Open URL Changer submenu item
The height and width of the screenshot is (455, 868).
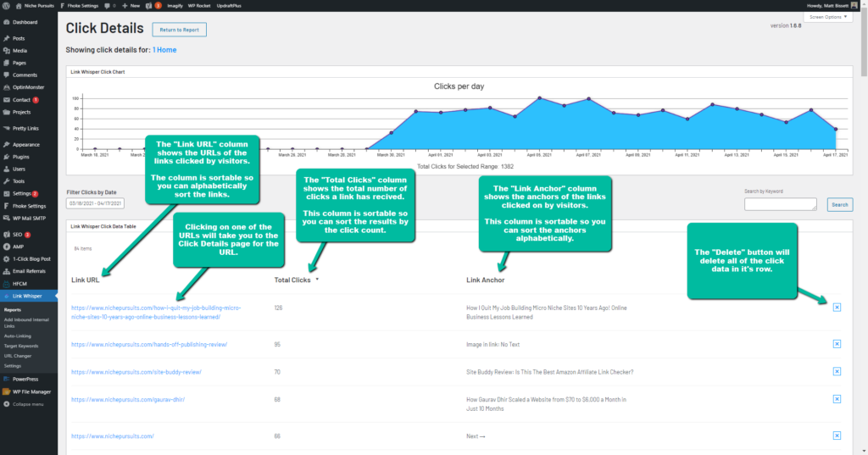[x=18, y=356]
